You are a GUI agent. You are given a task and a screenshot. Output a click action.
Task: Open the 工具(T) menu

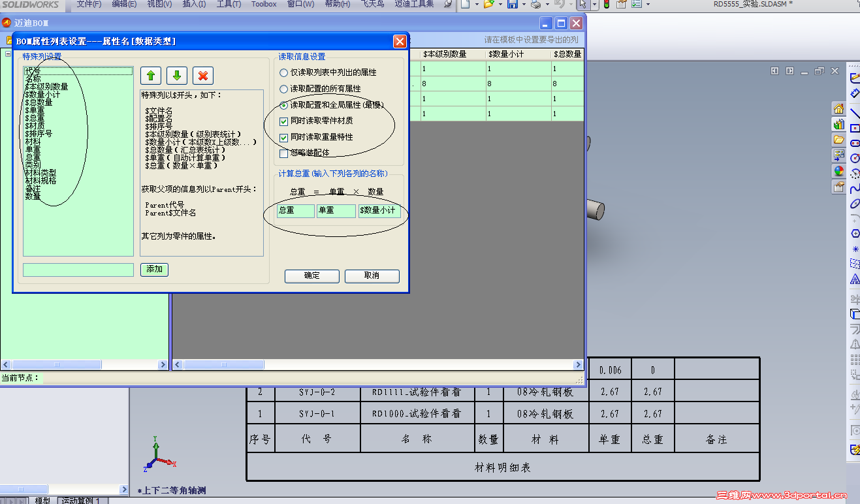coord(229,4)
